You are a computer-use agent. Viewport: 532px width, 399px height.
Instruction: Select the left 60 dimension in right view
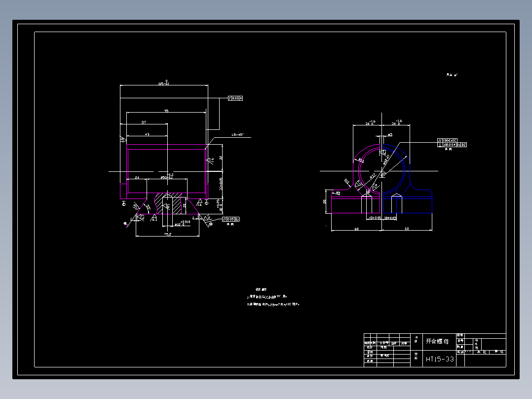(357, 229)
